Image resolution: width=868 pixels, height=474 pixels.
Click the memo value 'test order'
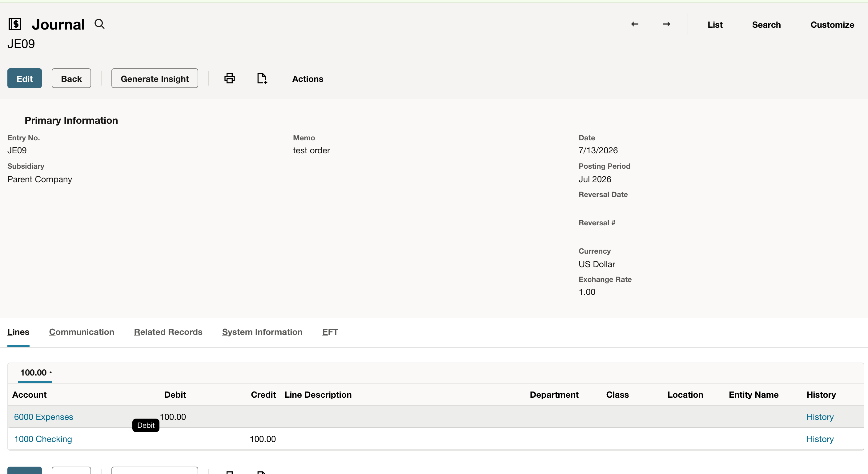[311, 150]
